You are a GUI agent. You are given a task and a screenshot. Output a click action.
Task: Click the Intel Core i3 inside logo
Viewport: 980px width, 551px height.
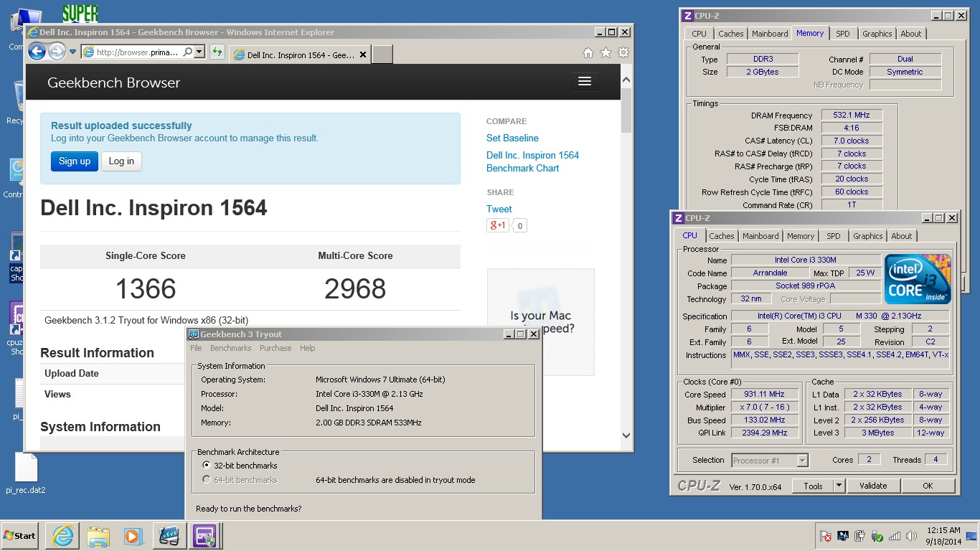(918, 278)
